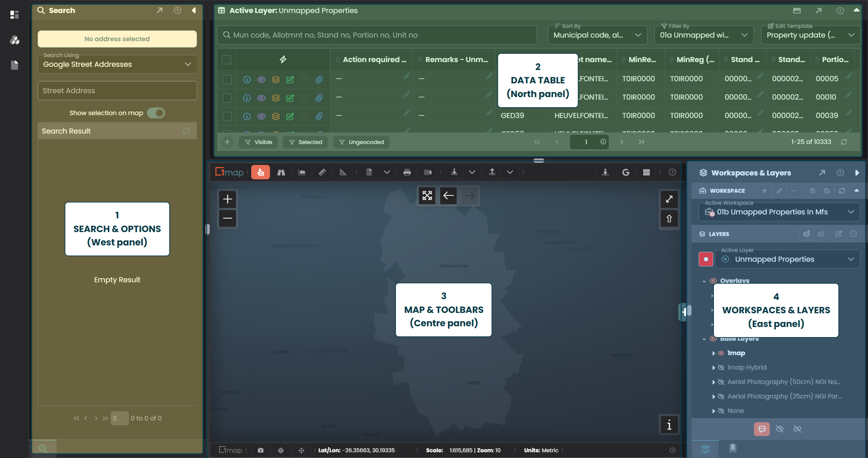868x458 pixels.
Task: Click the edit workspace pencil icon
Action: (779, 191)
